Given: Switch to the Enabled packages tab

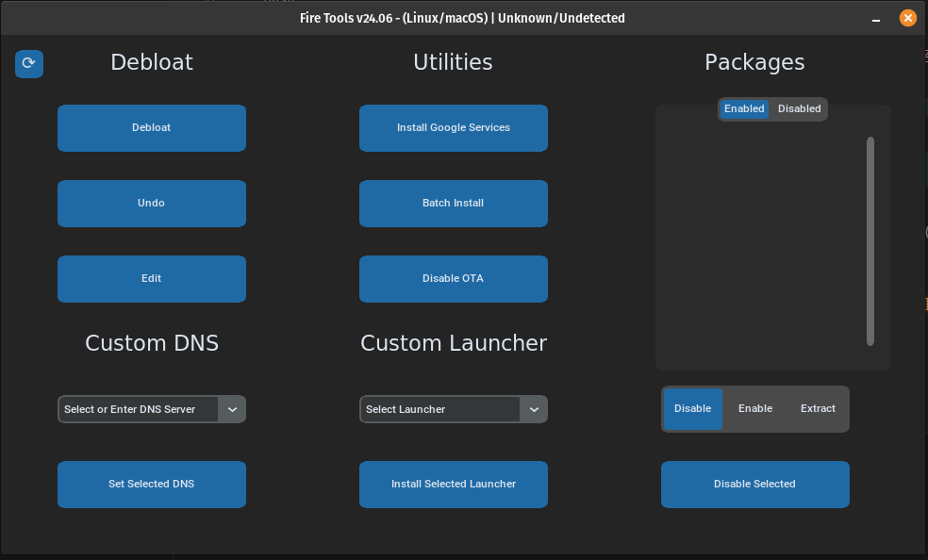Looking at the screenshot, I should pos(744,109).
